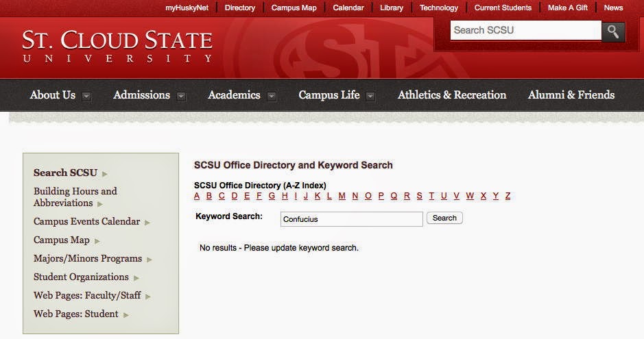The width and height of the screenshot is (644, 339).
Task: Open the Technology top link
Action: pos(439,8)
